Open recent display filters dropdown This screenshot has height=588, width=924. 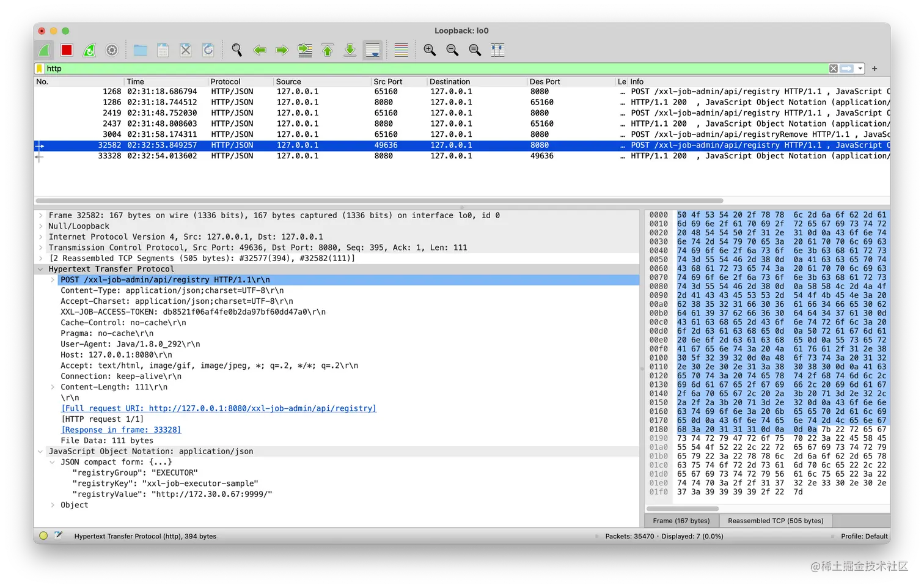tap(860, 68)
